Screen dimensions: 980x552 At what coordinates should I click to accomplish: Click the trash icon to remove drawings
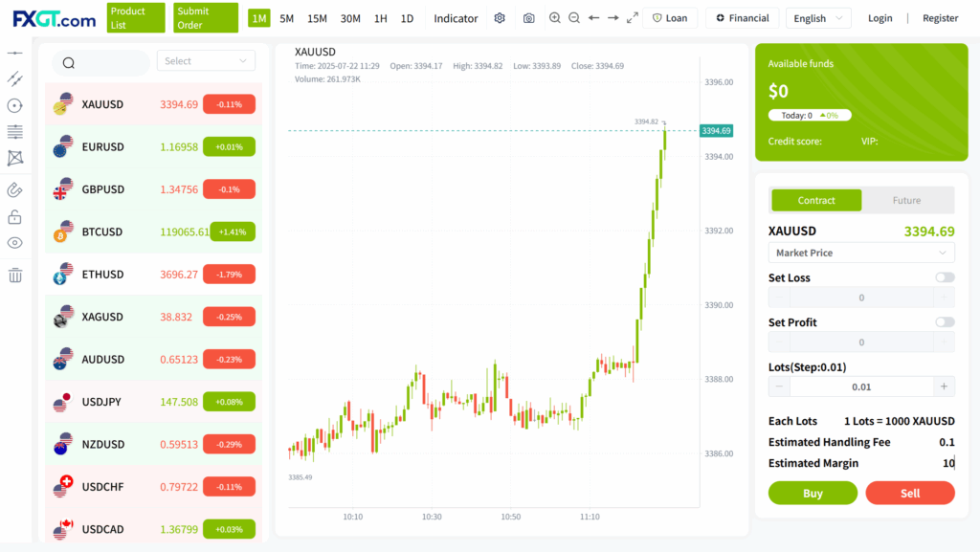[x=14, y=276]
